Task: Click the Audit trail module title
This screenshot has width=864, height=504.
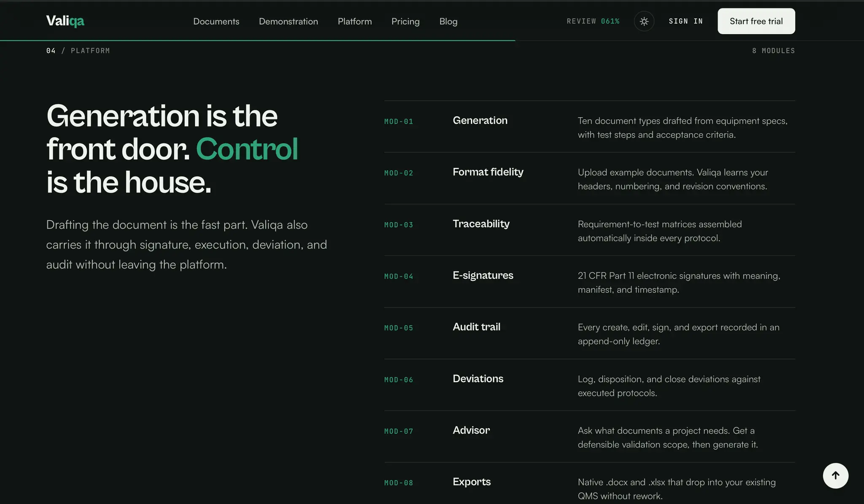Action: pyautogui.click(x=477, y=326)
